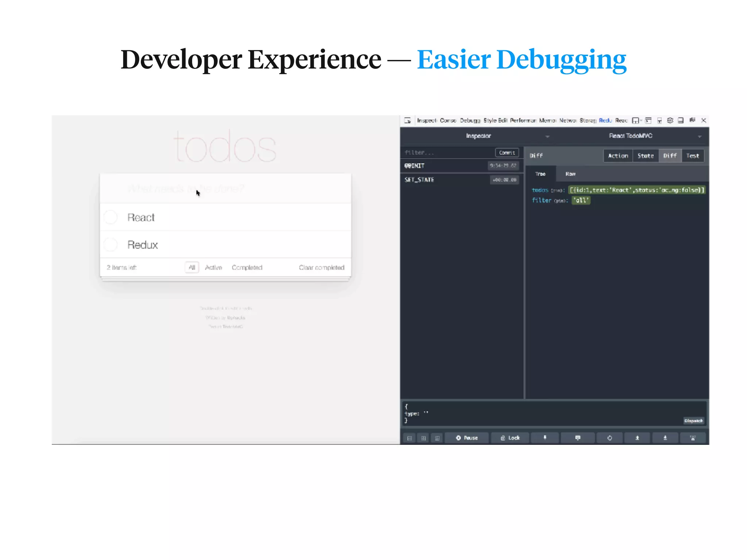Open the iframe selector icon in devtools toolbar
Image resolution: width=747 pixels, height=560 pixels.
point(637,120)
